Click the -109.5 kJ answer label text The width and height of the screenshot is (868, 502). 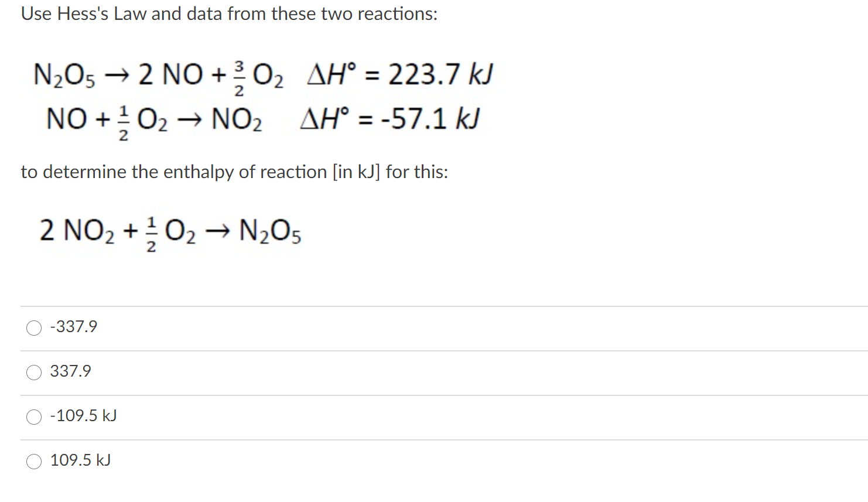[83, 416]
